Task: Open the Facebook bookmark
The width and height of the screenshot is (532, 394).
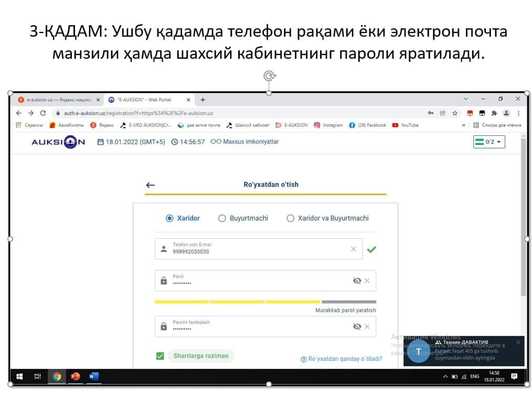Action: pyautogui.click(x=368, y=125)
